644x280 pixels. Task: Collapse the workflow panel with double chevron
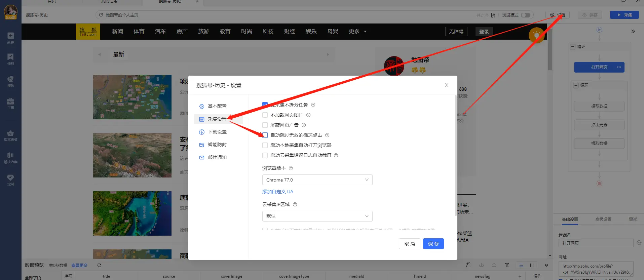pos(633,31)
